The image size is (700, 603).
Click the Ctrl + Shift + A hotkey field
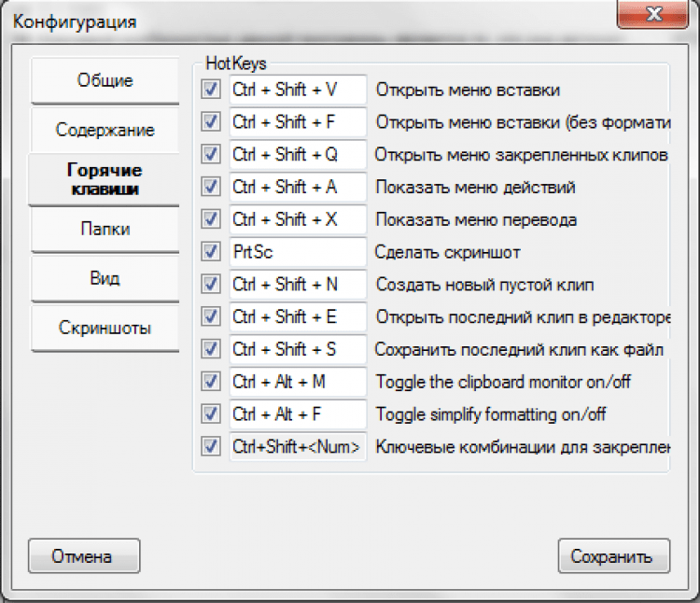(x=298, y=188)
